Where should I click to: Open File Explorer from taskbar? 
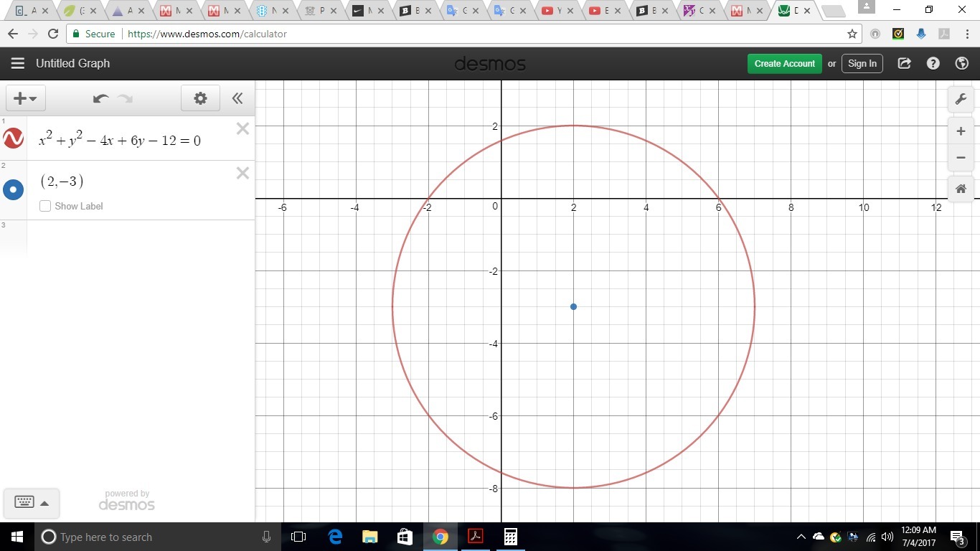(x=369, y=537)
